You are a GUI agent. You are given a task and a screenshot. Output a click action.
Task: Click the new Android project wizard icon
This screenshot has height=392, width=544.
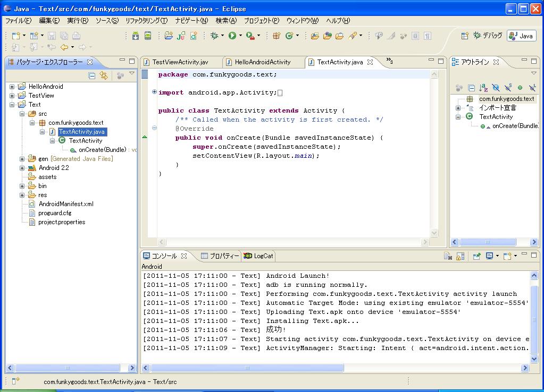click(169, 36)
